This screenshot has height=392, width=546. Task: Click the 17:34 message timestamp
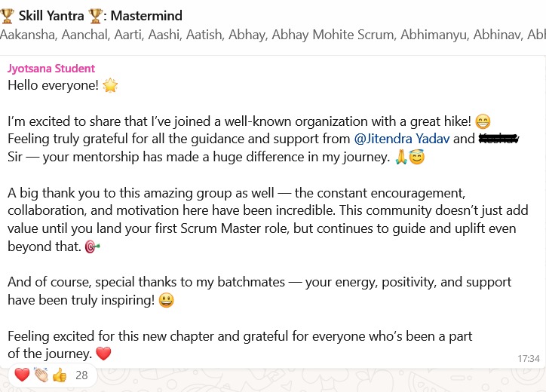point(529,358)
